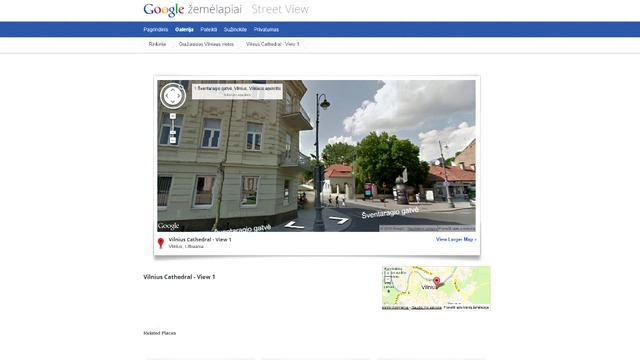Rotate Street View left with compass arrow
This screenshot has width=640, height=360.
(x=166, y=96)
